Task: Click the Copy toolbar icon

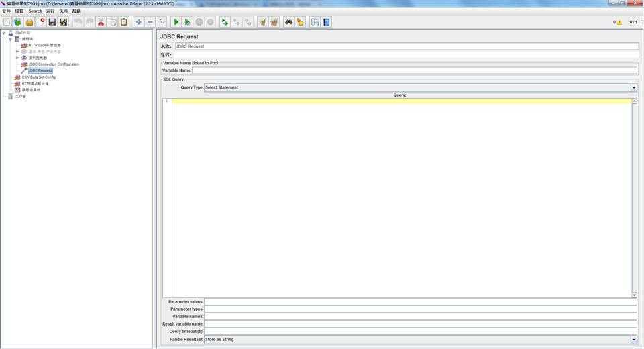Action: pos(112,22)
